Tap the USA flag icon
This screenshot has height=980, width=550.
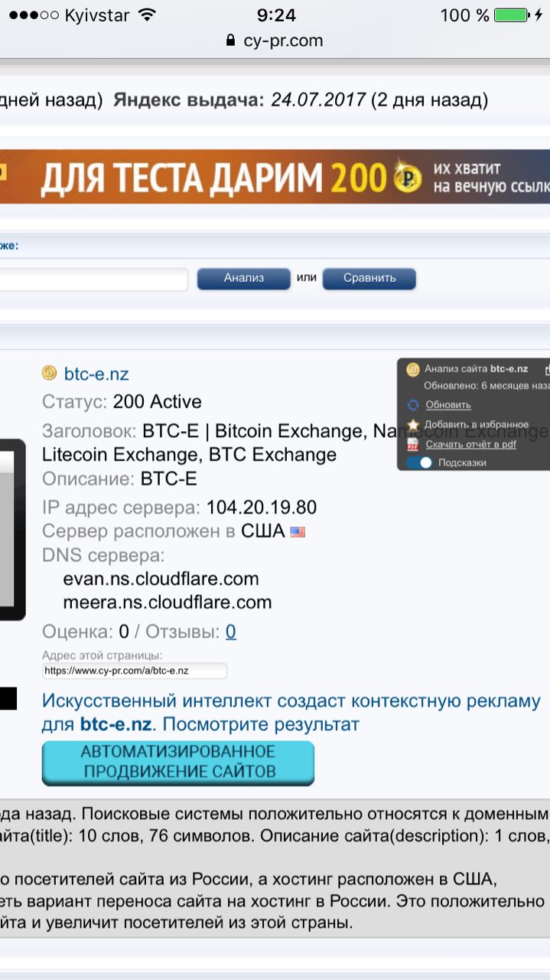(x=298, y=531)
